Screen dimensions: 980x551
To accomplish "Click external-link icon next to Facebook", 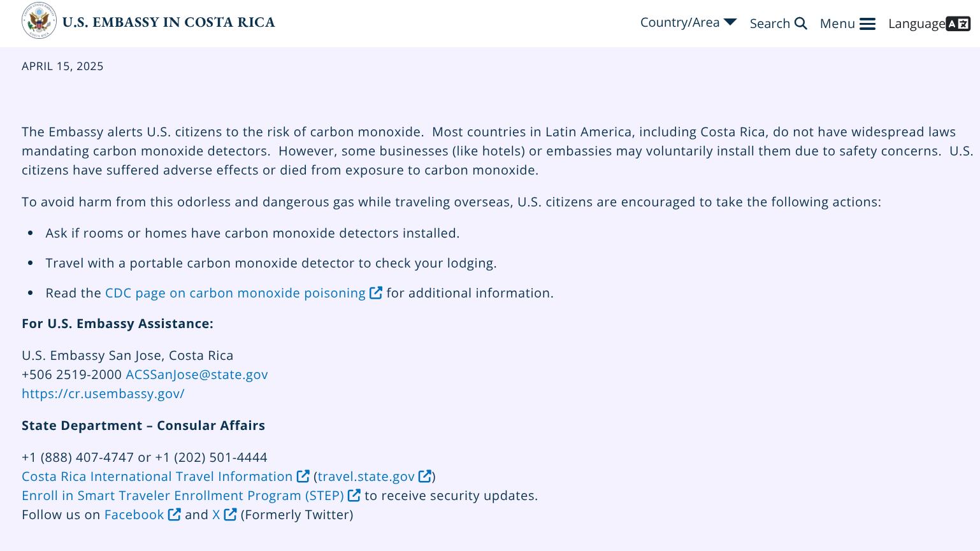I will coord(175,515).
